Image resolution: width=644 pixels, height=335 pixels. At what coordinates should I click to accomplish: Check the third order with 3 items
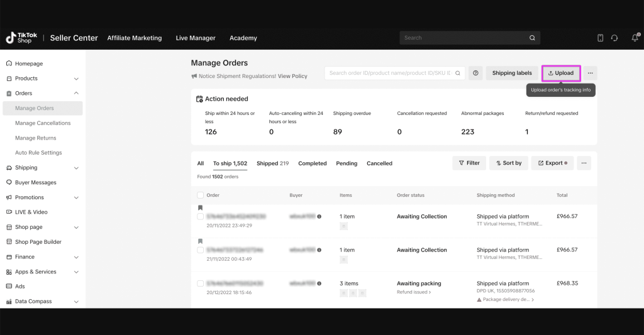(201, 283)
